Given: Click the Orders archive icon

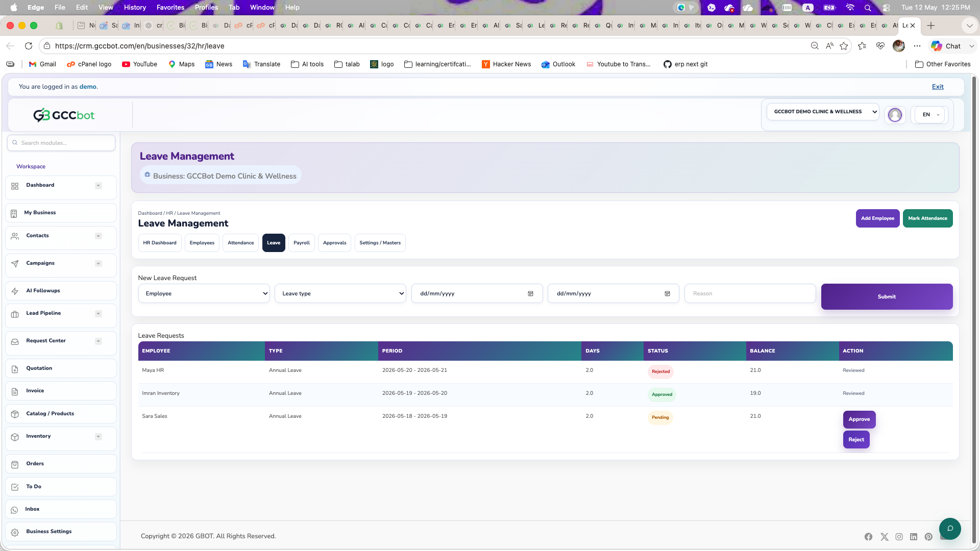Looking at the screenshot, I should pyautogui.click(x=15, y=464).
